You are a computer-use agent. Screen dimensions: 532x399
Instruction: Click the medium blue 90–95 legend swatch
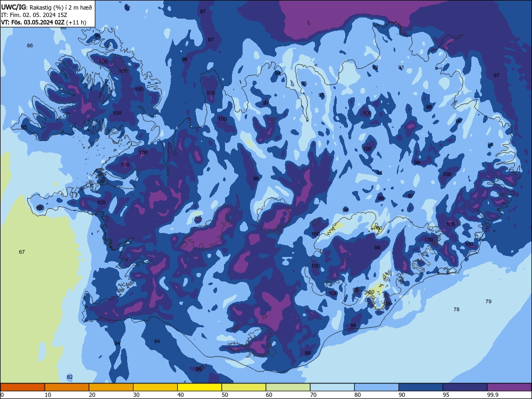pyautogui.click(x=421, y=387)
